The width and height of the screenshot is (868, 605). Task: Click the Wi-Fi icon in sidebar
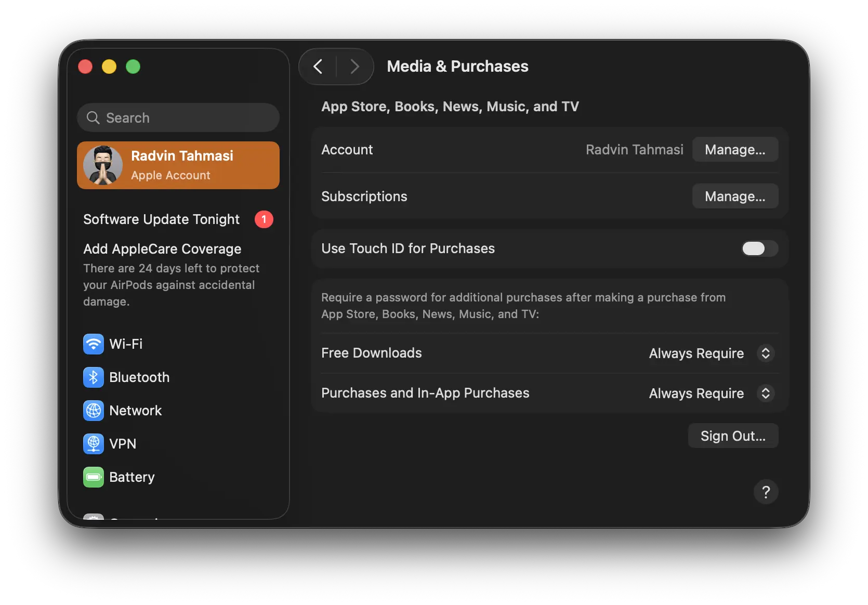[x=94, y=344]
